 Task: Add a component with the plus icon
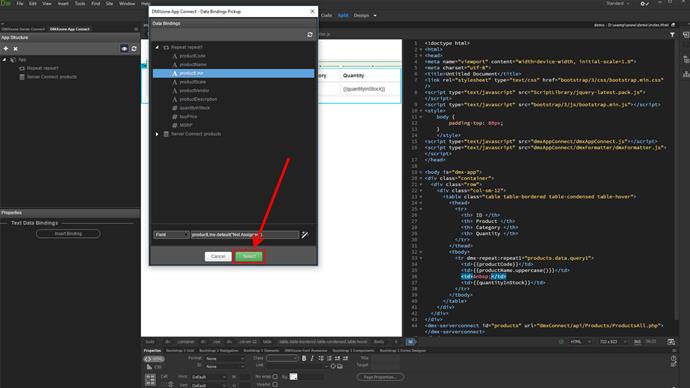(6, 48)
